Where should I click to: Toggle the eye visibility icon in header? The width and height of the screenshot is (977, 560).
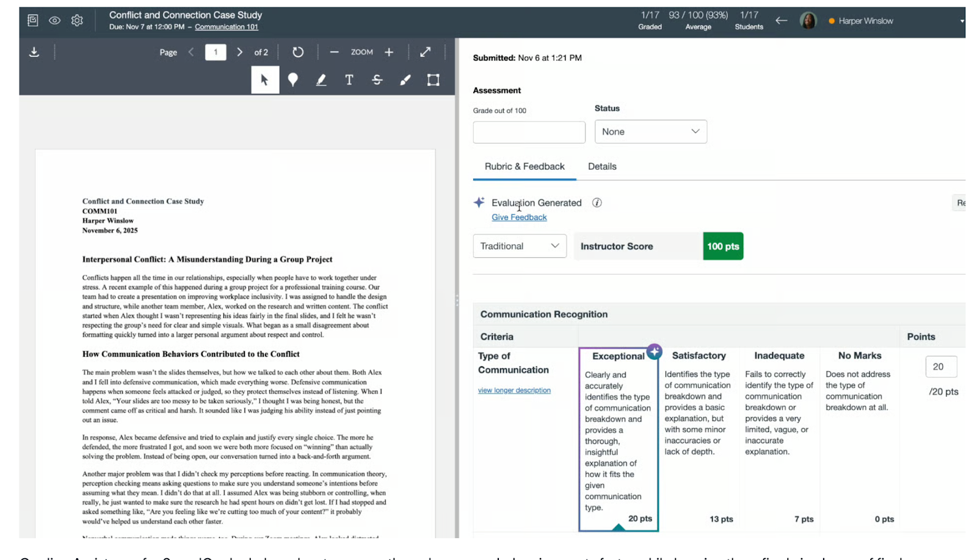[55, 21]
